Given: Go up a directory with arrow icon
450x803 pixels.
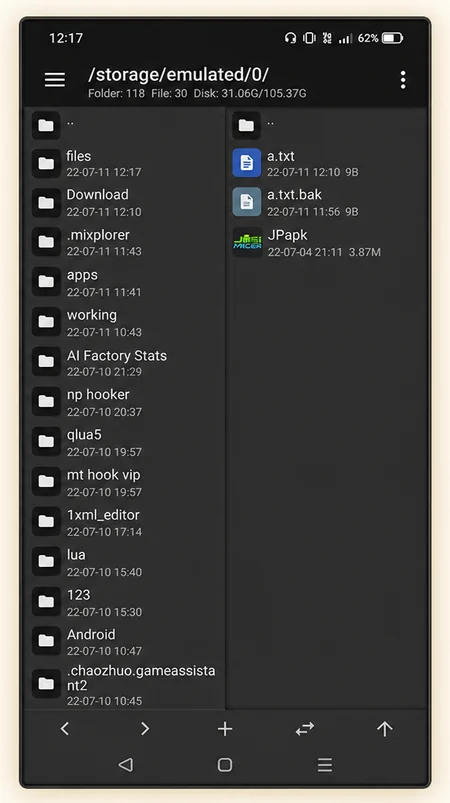Looking at the screenshot, I should pyautogui.click(x=384, y=729).
